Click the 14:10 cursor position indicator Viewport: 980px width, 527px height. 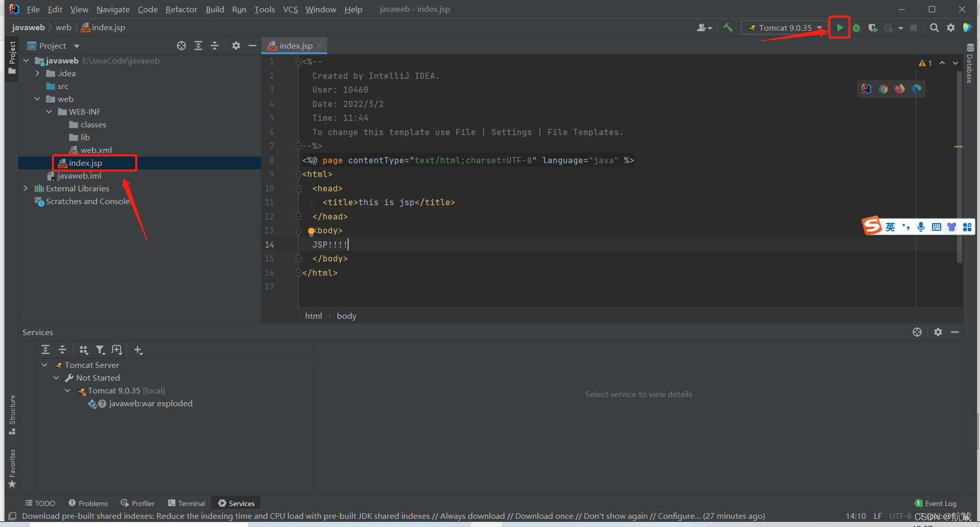pyautogui.click(x=855, y=516)
